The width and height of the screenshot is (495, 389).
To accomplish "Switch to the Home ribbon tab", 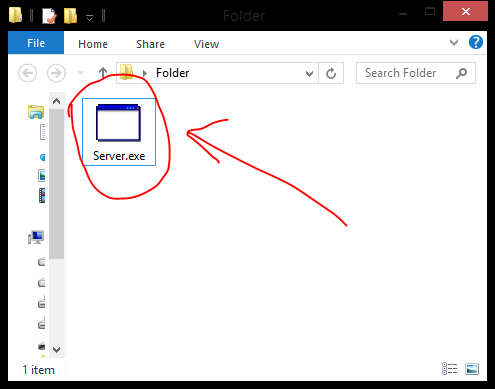I will tap(93, 44).
